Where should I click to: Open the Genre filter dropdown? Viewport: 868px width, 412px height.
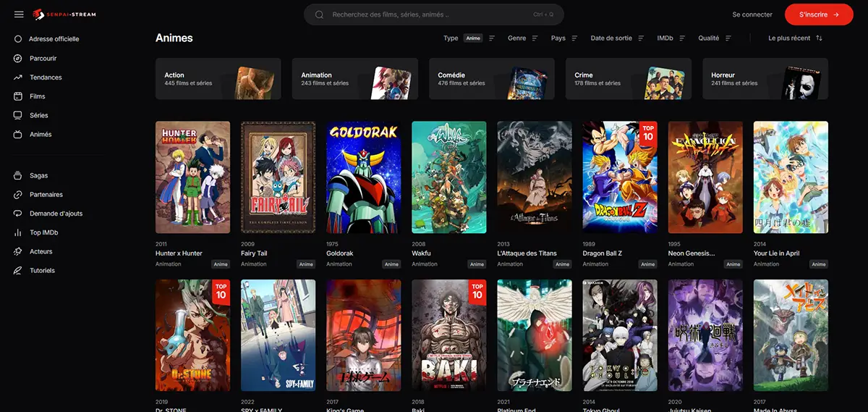tap(523, 38)
